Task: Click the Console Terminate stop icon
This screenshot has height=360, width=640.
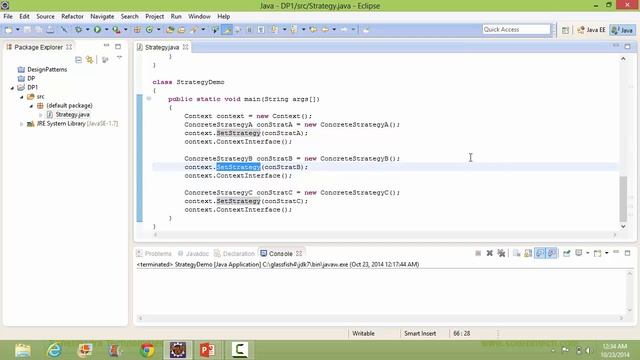Action: 478,253
